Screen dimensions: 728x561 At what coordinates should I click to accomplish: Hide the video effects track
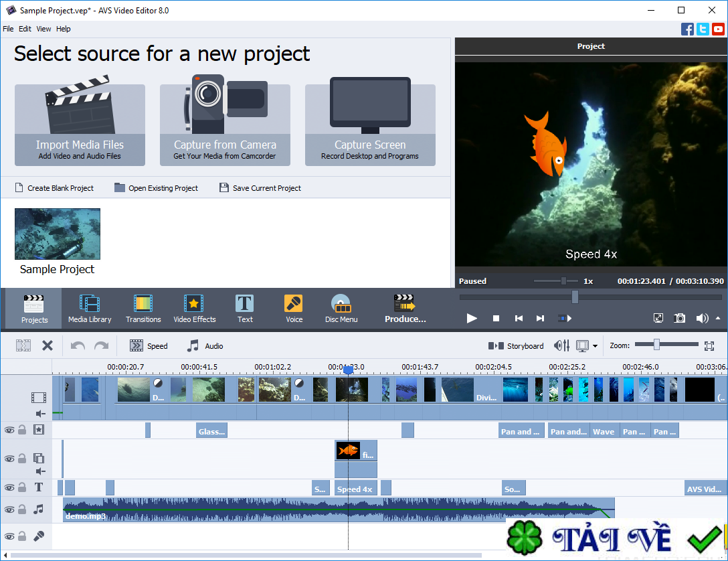[x=9, y=430]
